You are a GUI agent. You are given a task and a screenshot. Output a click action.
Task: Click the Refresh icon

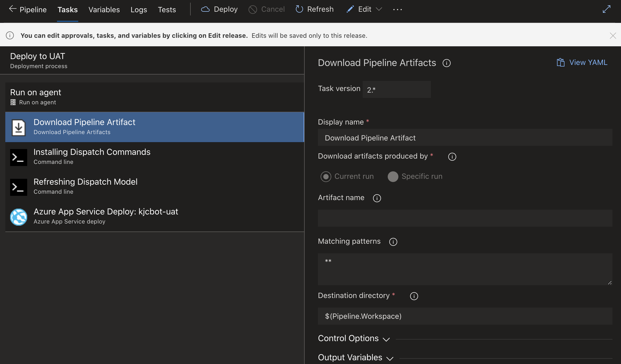(299, 9)
